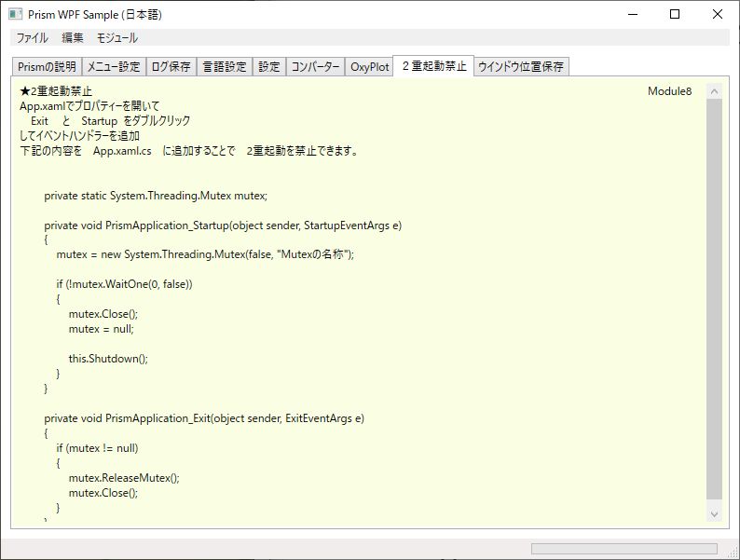
Task: Click the line containing 'Mutexの名称'
Action: click(x=205, y=254)
